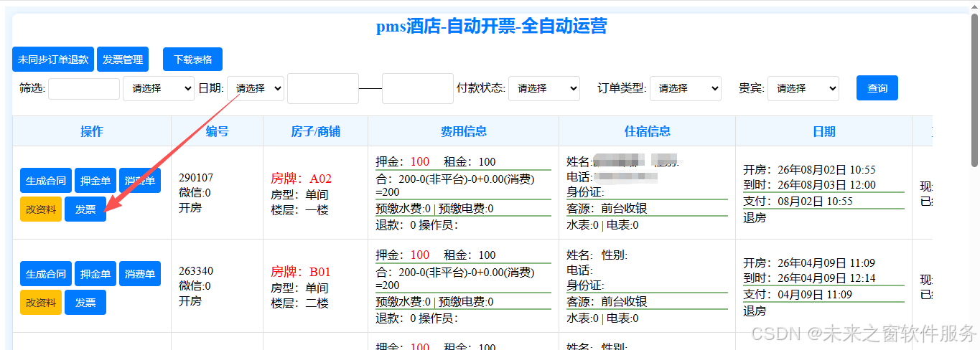Click the scrollbar up arrow
This screenshot has height=350, width=980.
(974, 6)
